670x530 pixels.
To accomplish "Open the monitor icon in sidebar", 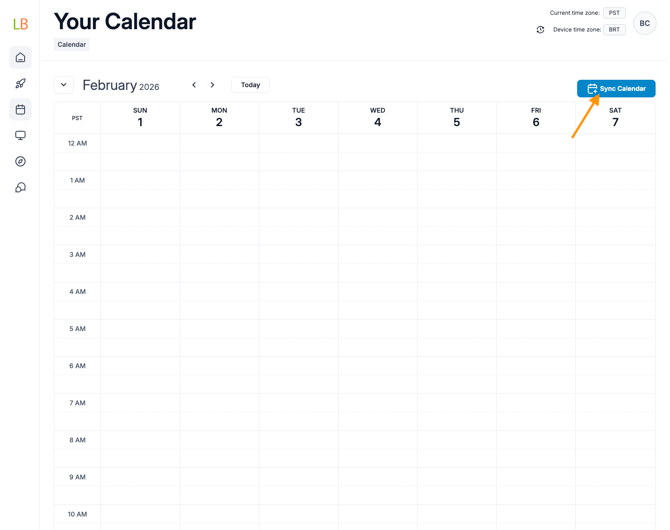I will tap(20, 136).
